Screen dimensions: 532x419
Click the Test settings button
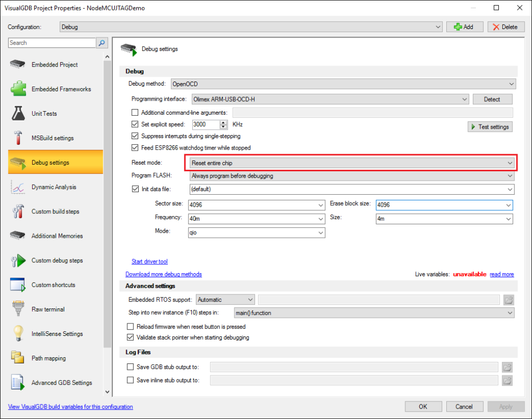(x=490, y=127)
